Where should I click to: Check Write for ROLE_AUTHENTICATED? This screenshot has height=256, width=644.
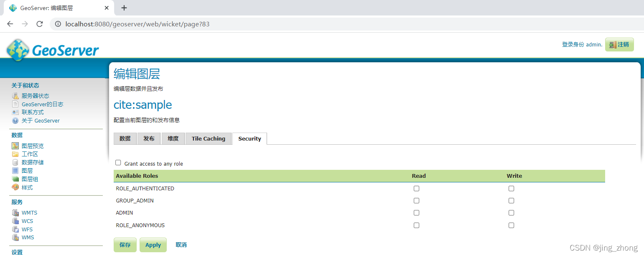[x=511, y=188]
